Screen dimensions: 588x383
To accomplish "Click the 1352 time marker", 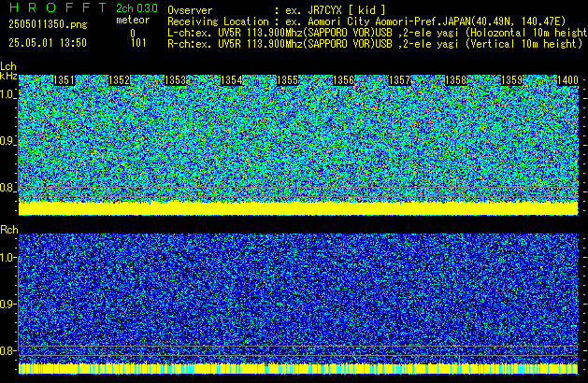I will (119, 80).
